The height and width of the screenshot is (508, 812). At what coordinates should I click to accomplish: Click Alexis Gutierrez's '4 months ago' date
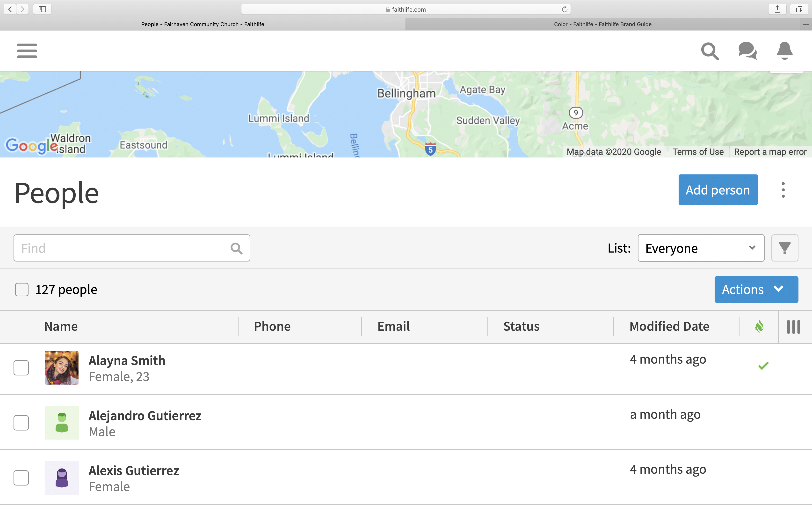[668, 469]
